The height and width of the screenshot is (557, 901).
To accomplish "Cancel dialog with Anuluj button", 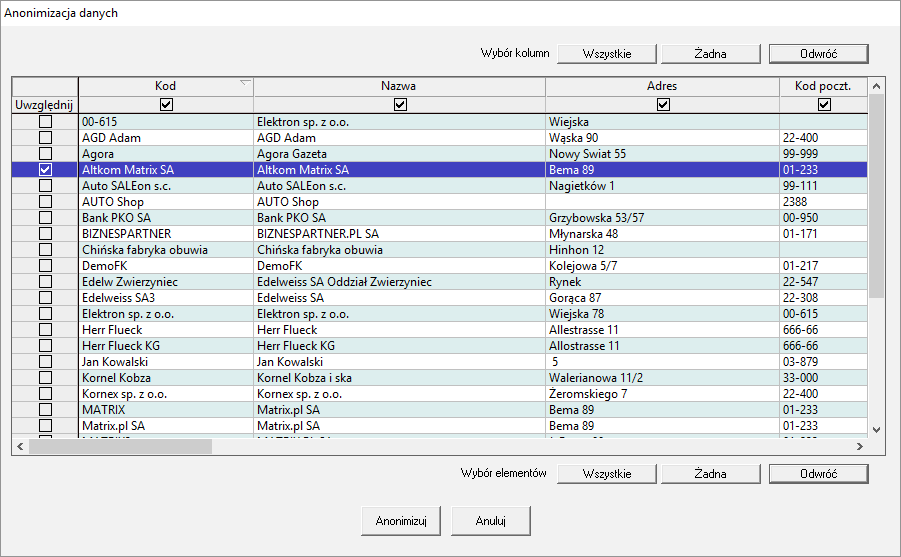I will point(490,521).
